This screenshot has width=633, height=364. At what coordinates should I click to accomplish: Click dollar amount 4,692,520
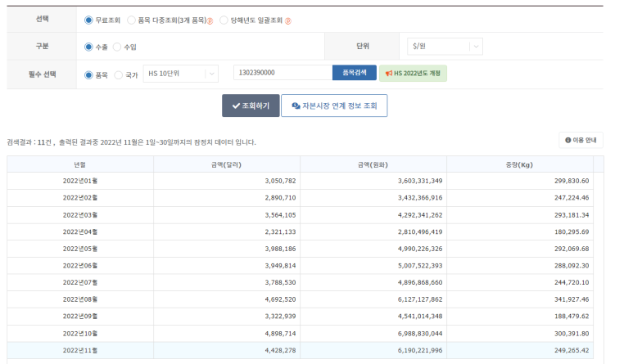(280, 299)
